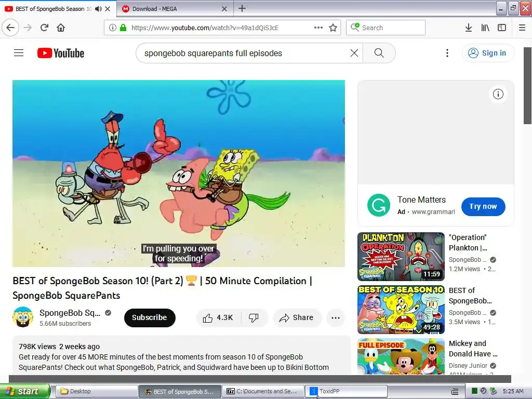Image resolution: width=532 pixels, height=399 pixels.
Task: Open Operation Plankton video thumbnail
Action: [401, 257]
